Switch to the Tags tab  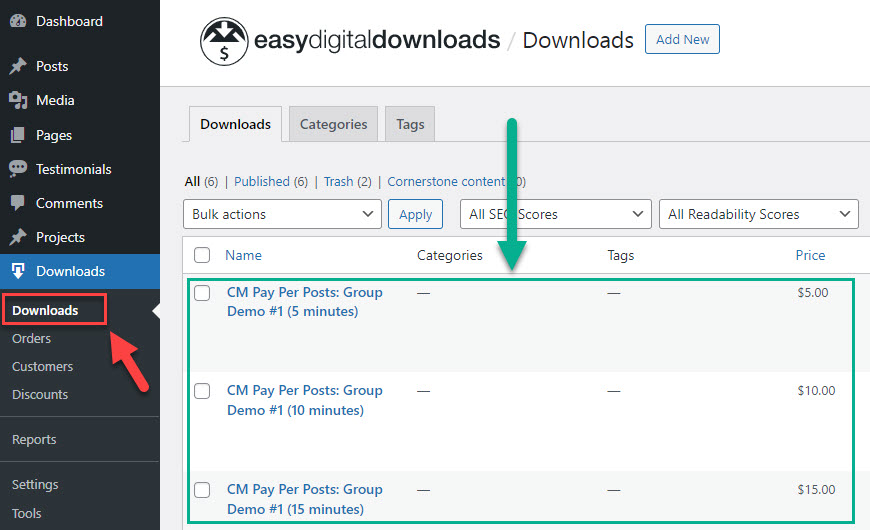point(410,124)
